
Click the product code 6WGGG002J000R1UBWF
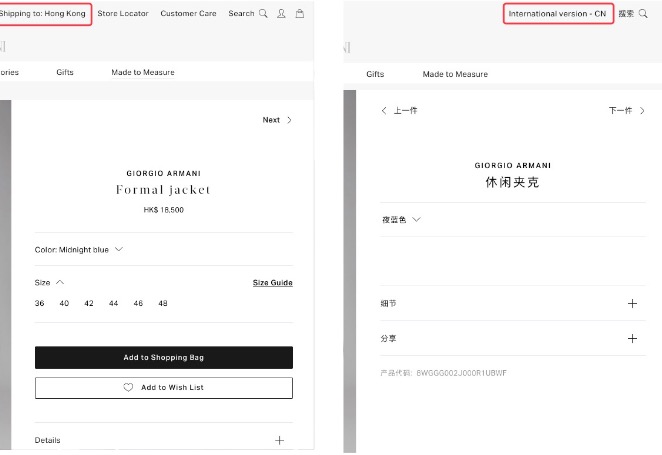461,373
